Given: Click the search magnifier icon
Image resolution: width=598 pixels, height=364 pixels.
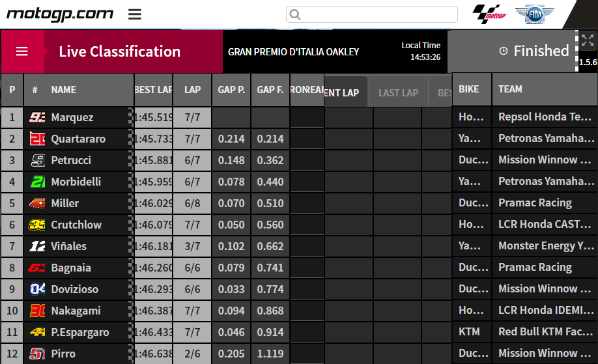Looking at the screenshot, I should pos(295,14).
